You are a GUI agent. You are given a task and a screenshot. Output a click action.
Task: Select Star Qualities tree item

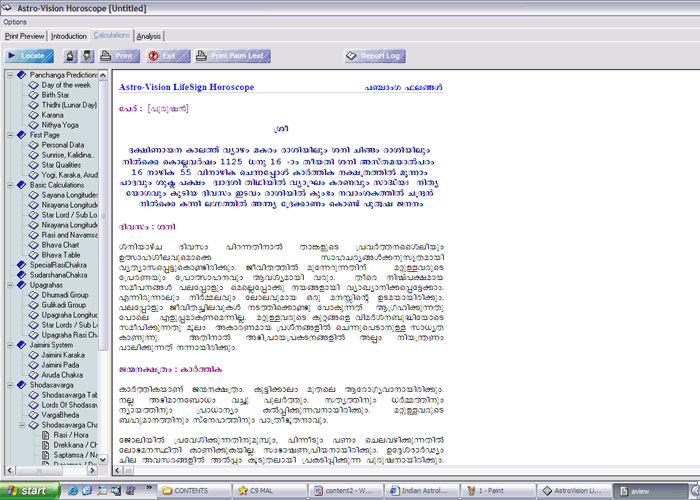click(x=61, y=165)
